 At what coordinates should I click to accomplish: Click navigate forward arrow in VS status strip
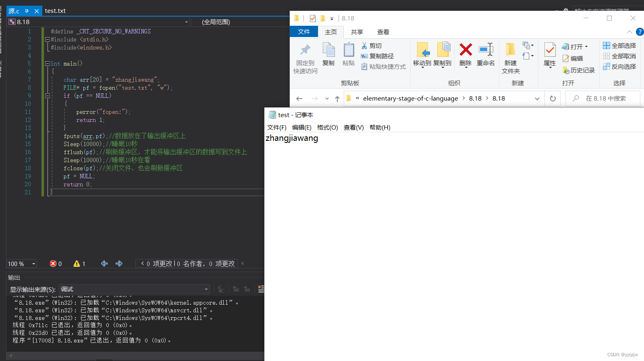pyautogui.click(x=119, y=264)
